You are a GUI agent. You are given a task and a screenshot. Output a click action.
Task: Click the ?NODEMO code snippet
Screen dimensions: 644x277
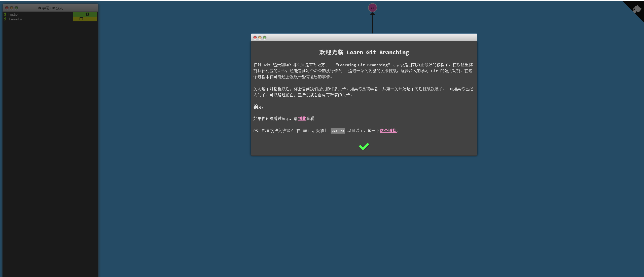337,131
